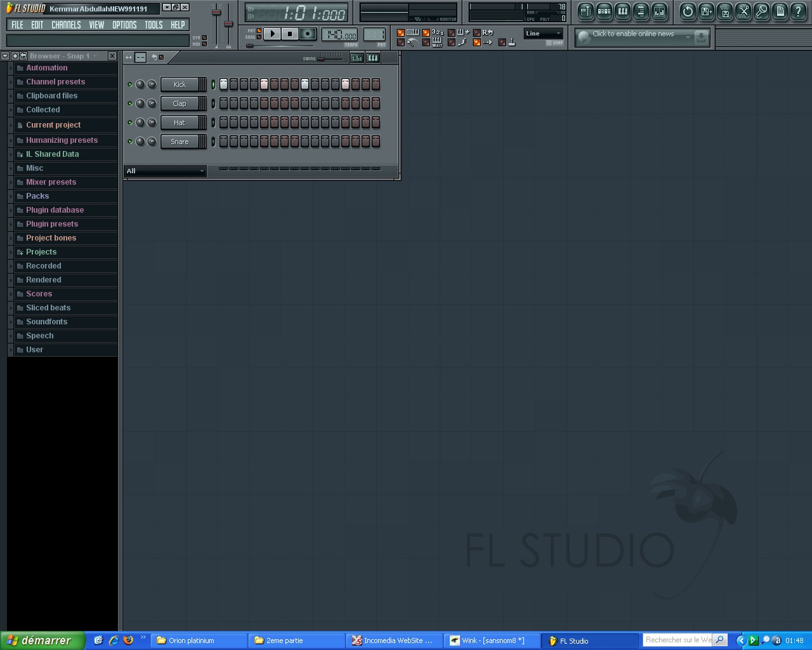Toggle the 3-2-1 recording countdown switch
The width and height of the screenshot is (812, 650).
[x=426, y=32]
